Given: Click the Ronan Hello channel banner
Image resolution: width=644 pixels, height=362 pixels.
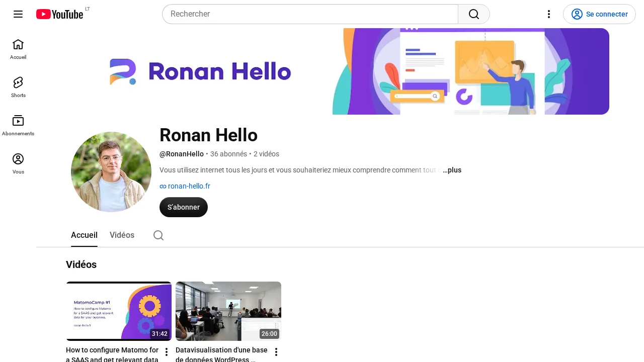Looking at the screenshot, I should click(x=340, y=71).
